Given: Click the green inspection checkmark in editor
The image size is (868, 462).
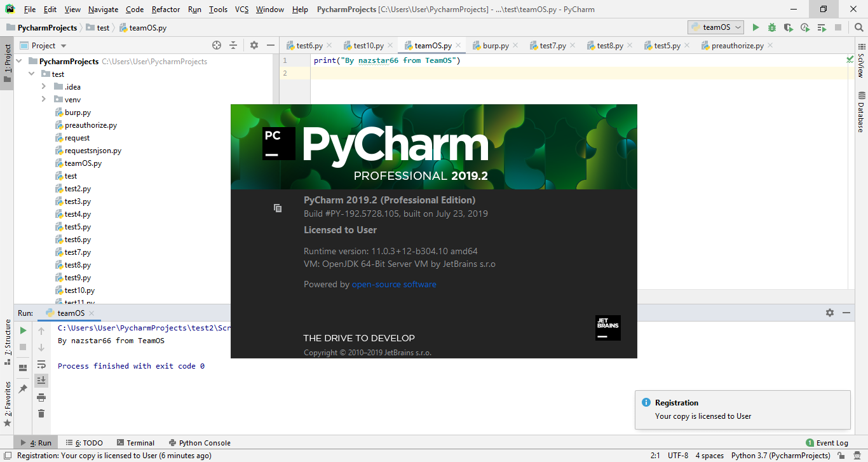Looking at the screenshot, I should [850, 59].
